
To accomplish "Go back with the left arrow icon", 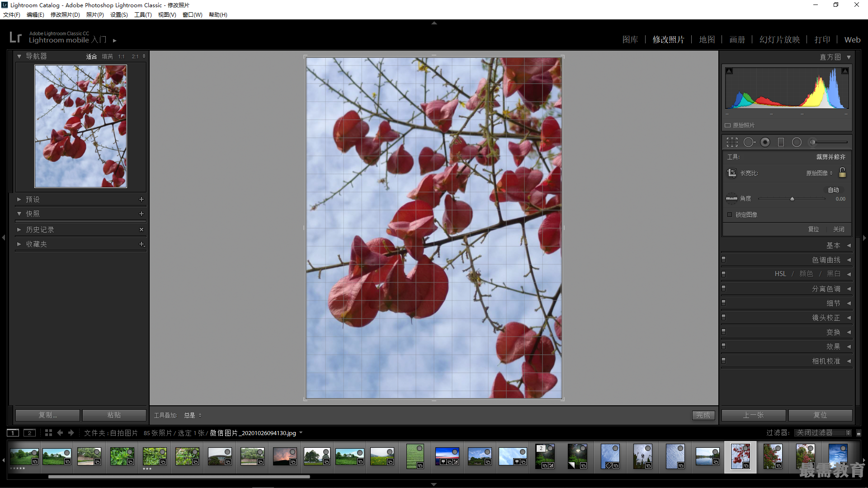I will (60, 433).
